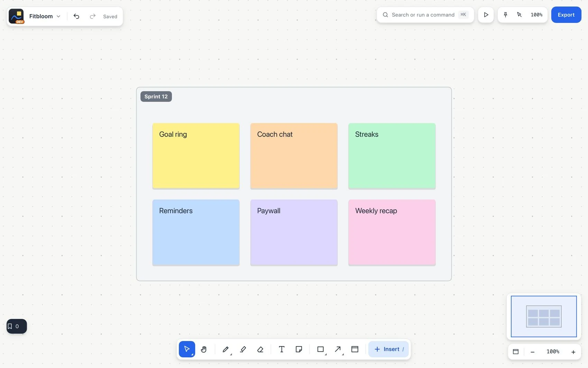Select the purple Paywall sticky note
Screen dimensions: 588x368
(x=294, y=232)
